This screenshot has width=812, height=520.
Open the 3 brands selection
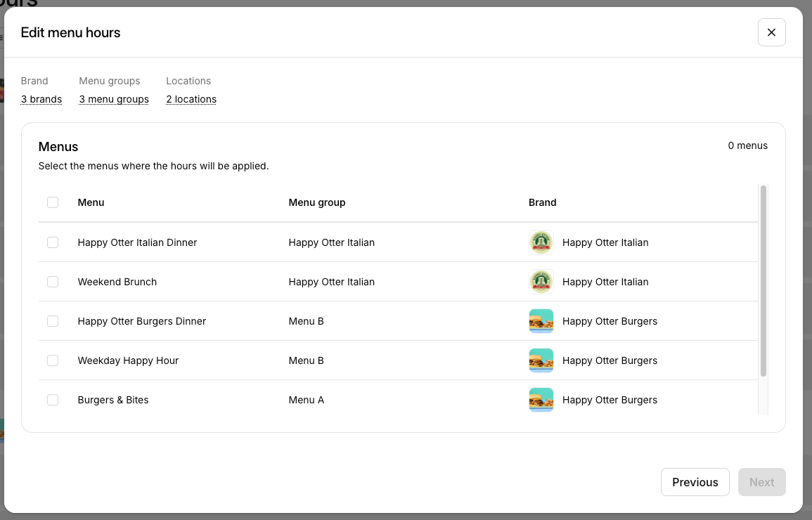pyautogui.click(x=41, y=99)
